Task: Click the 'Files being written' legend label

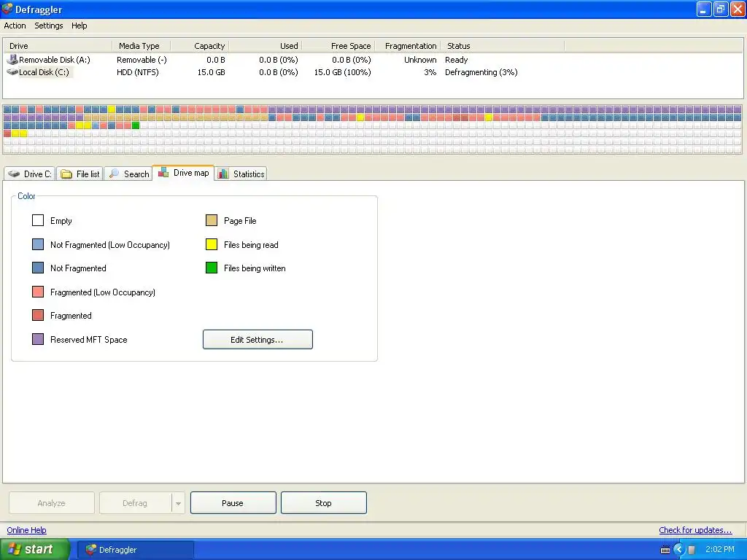Action: (255, 268)
